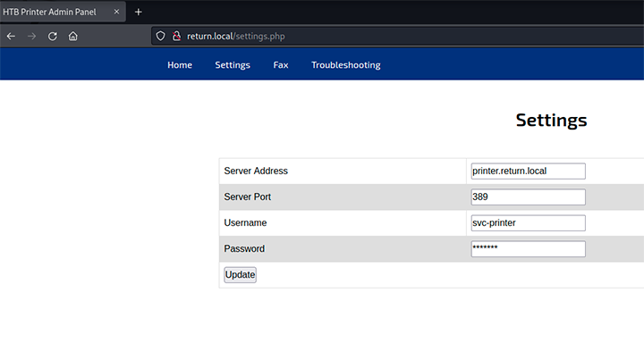Click the Server Address label
The width and height of the screenshot is (644, 343).
[256, 171]
